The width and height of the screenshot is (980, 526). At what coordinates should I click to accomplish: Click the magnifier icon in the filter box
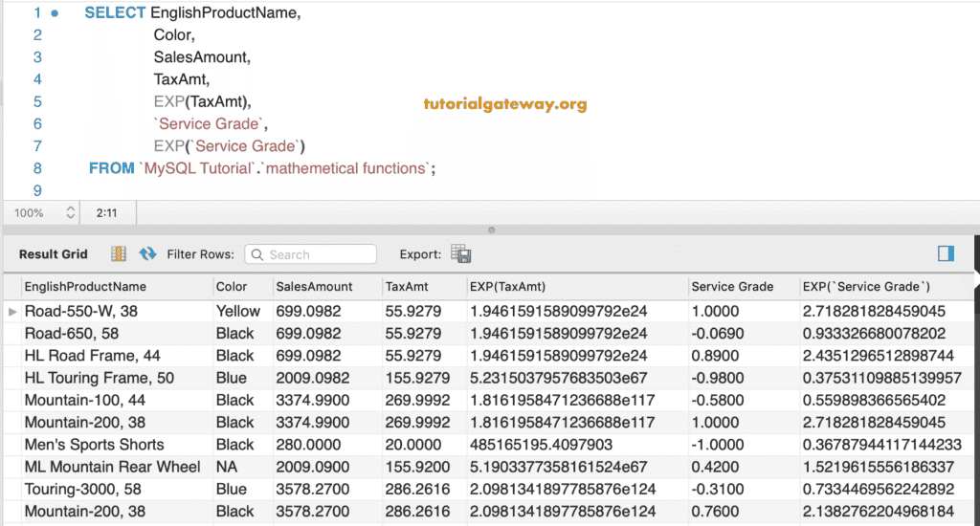click(x=256, y=254)
